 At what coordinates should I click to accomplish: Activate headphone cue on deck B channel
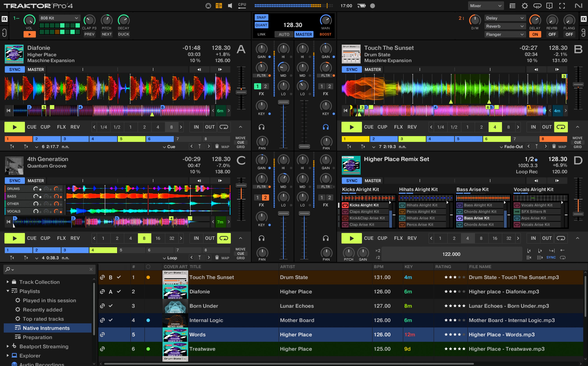[326, 127]
